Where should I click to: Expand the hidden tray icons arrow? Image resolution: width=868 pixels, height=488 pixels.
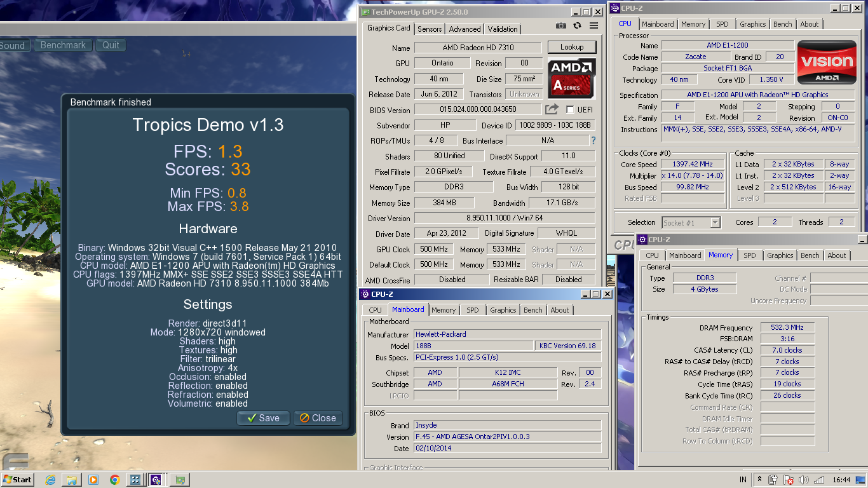click(759, 480)
